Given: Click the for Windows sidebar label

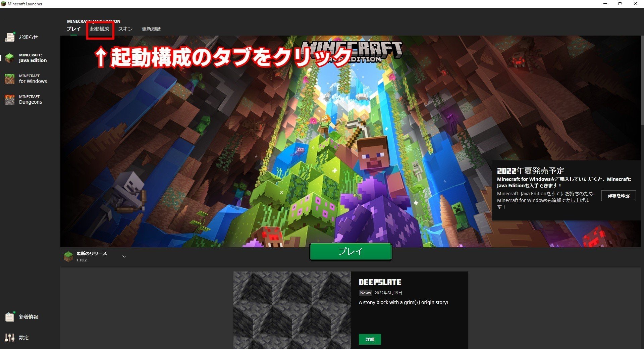Looking at the screenshot, I should [33, 81].
